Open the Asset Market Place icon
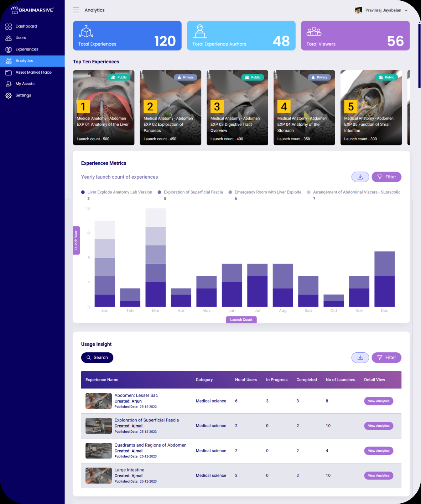 point(8,72)
